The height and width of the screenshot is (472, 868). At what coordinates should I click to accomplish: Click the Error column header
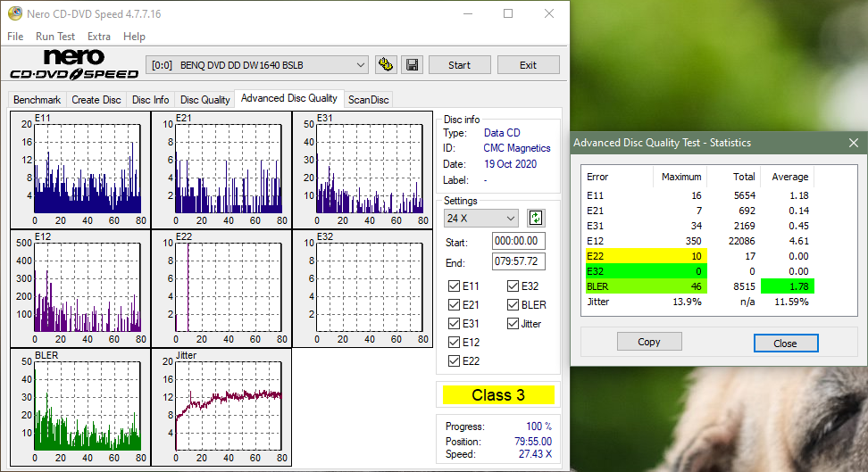coord(597,177)
